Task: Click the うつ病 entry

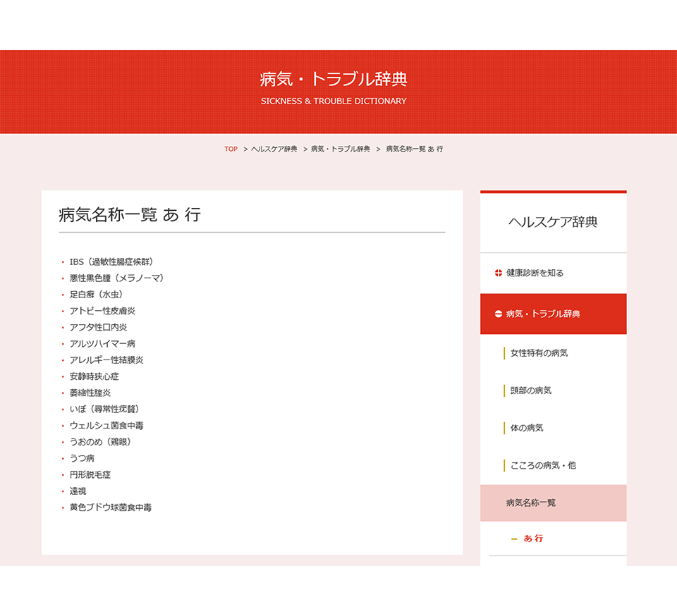Action: click(82, 459)
